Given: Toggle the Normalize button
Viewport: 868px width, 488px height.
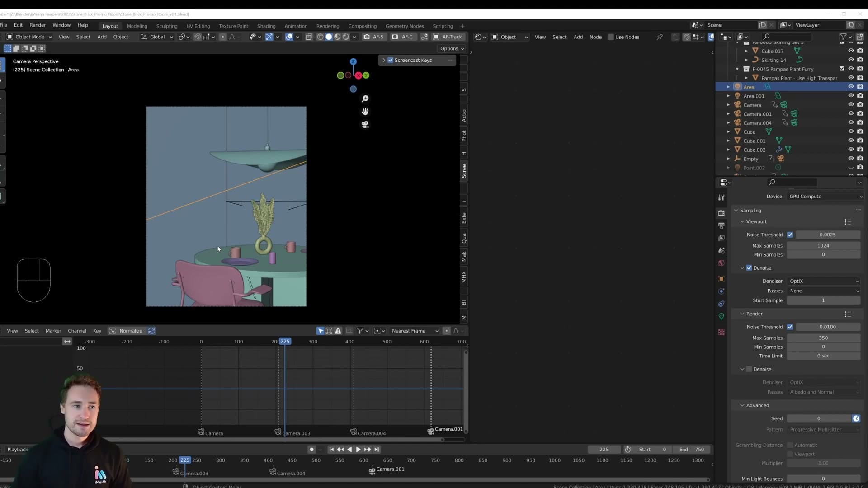Looking at the screenshot, I should [x=126, y=331].
